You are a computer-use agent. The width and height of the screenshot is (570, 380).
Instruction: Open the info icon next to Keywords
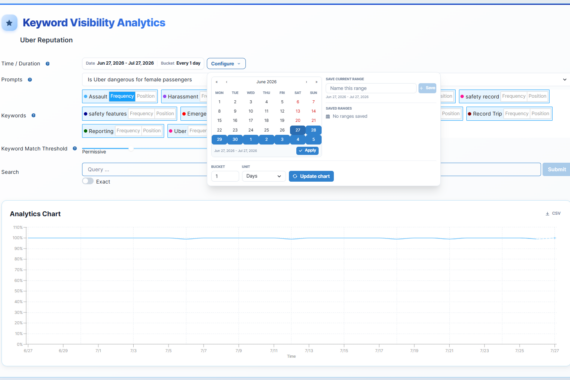coord(33,115)
